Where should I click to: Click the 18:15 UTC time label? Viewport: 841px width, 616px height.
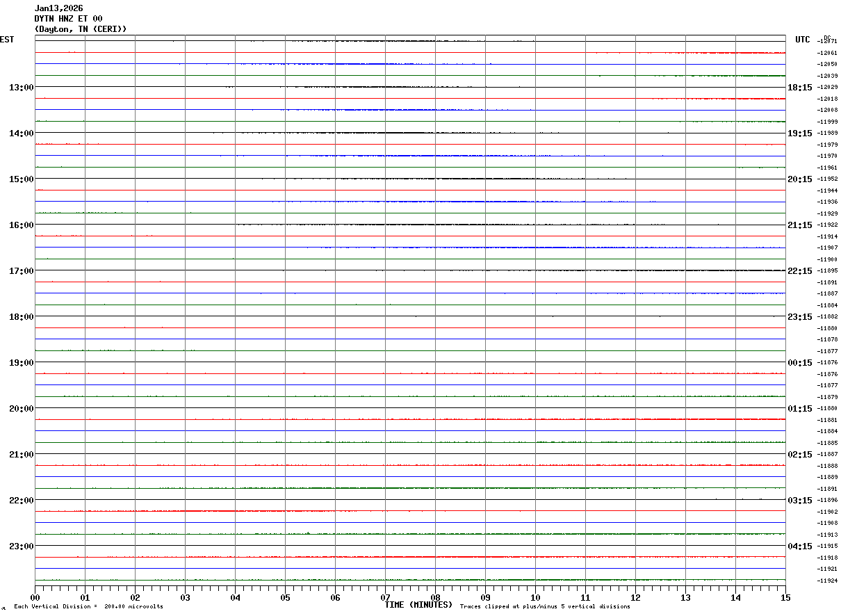tap(799, 88)
